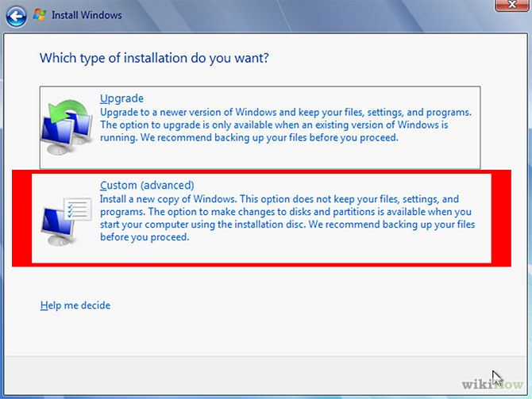The height and width of the screenshot is (399, 532).
Task: Click the Upgrade computers icon with green arrow
Action: point(67,127)
